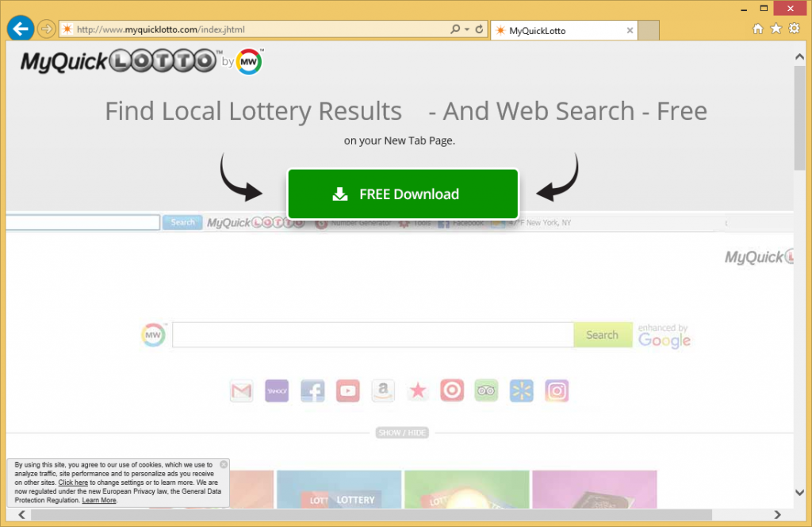Open the TripAdvisor shortcut icon
This screenshot has width=812, height=527.
click(x=486, y=390)
